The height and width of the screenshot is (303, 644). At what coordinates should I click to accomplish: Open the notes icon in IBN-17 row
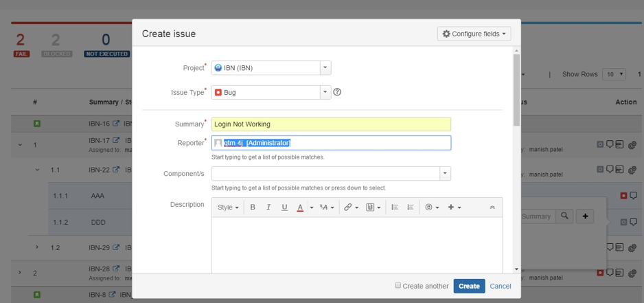click(x=619, y=145)
